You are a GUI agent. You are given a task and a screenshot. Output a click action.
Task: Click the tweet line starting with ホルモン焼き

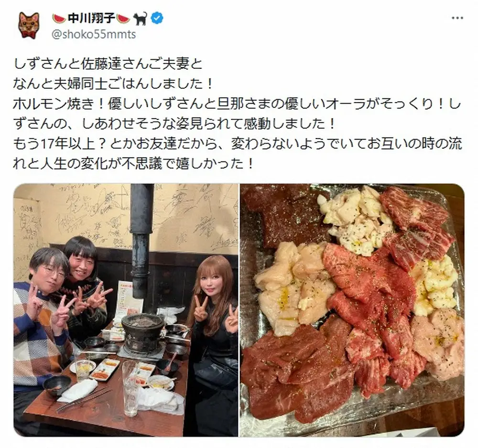point(237,104)
